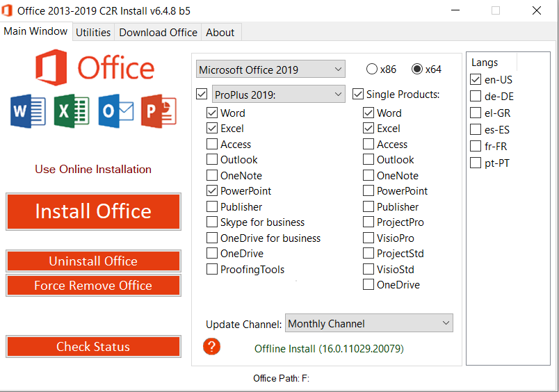559x392 pixels.
Task: Check the es-ES language
Action: pos(476,129)
